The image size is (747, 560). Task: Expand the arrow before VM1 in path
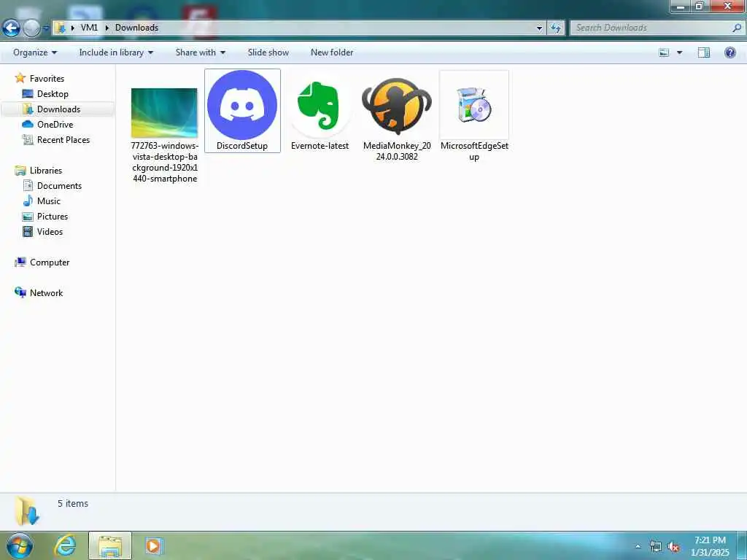pos(73,28)
